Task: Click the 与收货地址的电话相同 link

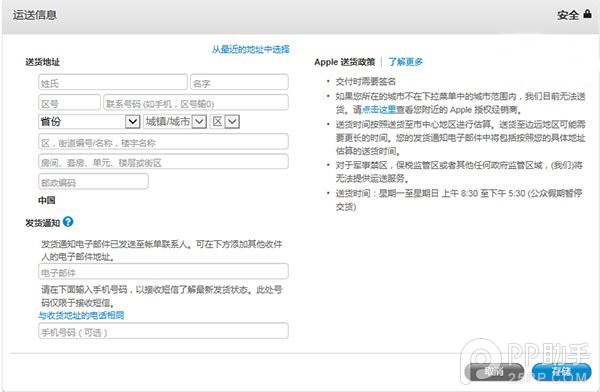Action: 81,315
